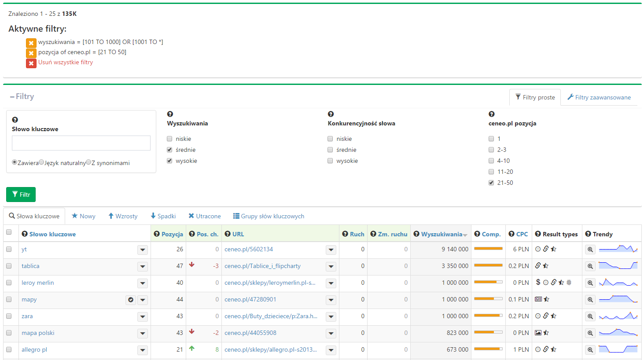
Task: Uncheck the średnie Wyszukiwania checkbox
Action: point(169,150)
